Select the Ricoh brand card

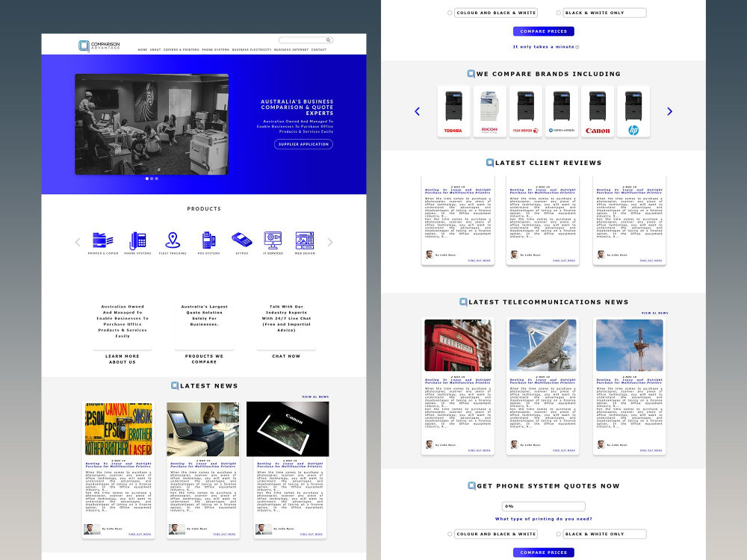(x=489, y=111)
